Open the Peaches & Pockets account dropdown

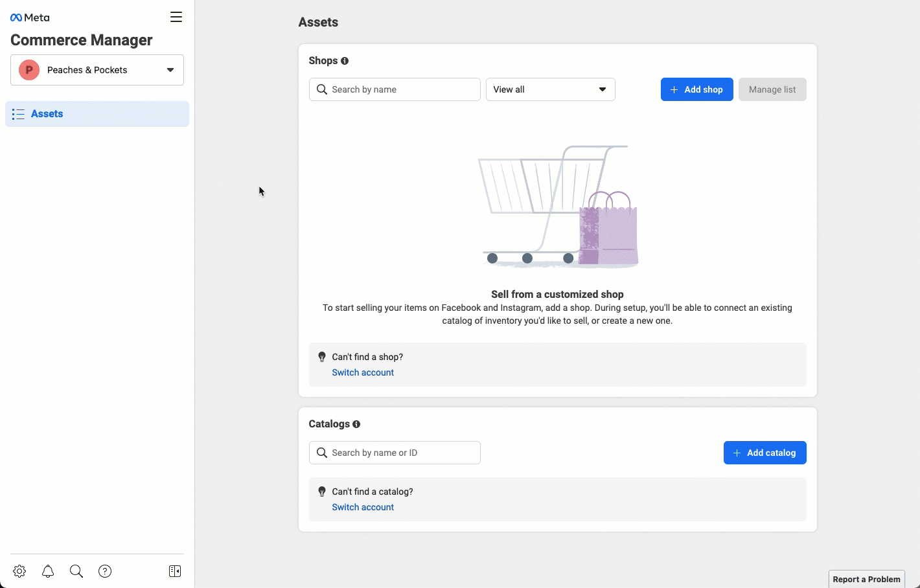pyautogui.click(x=97, y=70)
